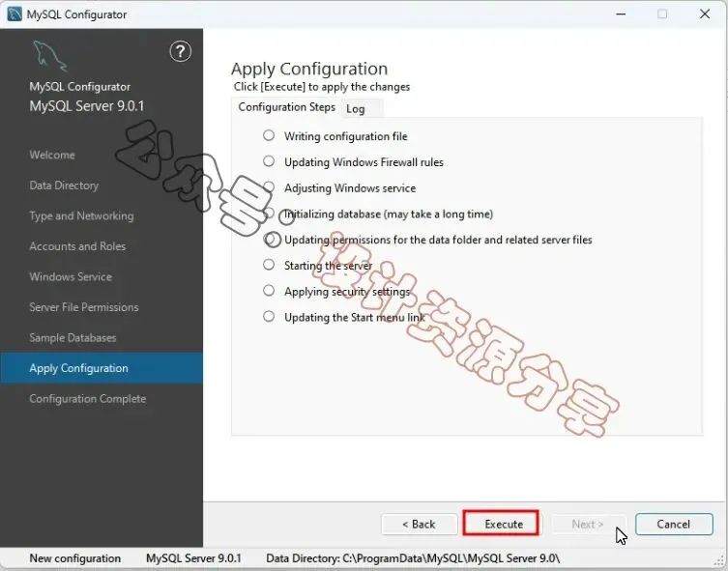The width and height of the screenshot is (728, 571).
Task: Open Data Directory step in sidebar
Action: (x=64, y=186)
